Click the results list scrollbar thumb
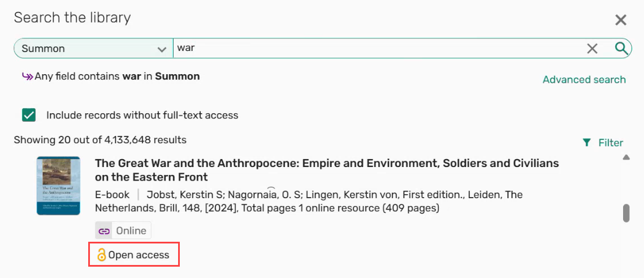The width and height of the screenshot is (644, 278). pyautogui.click(x=626, y=213)
